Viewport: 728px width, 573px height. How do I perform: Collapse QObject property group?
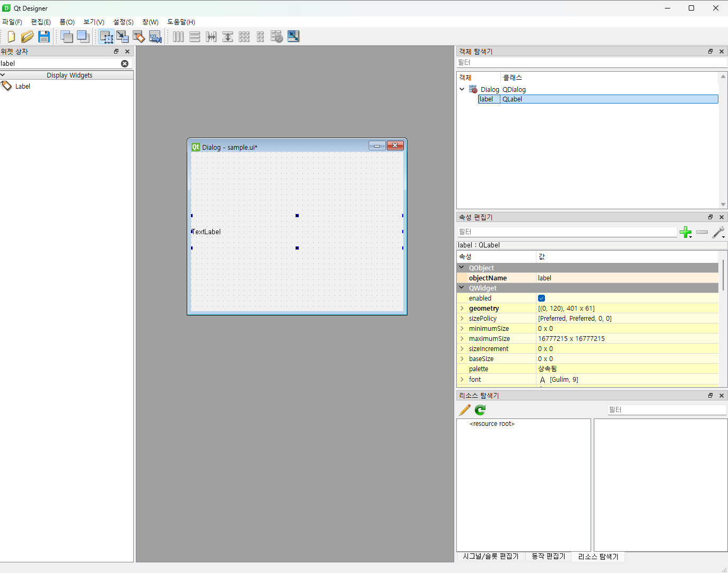click(462, 268)
